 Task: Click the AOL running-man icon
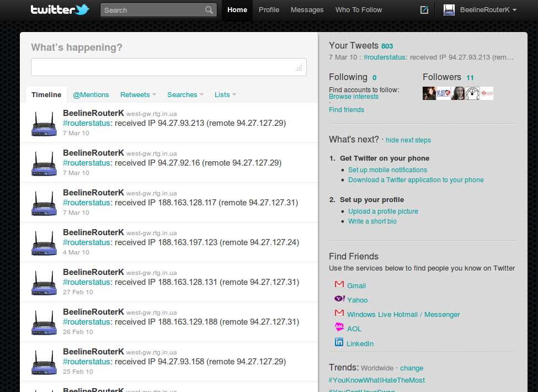339,327
